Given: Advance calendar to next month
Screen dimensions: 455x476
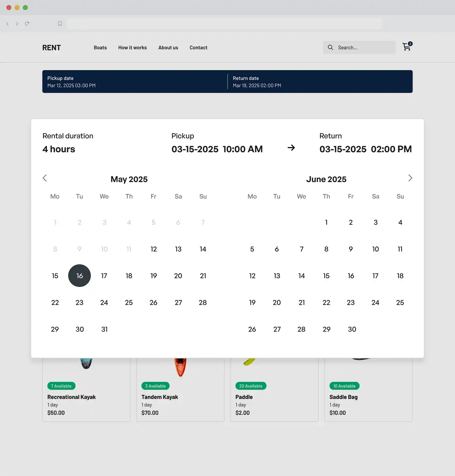Looking at the screenshot, I should [410, 178].
